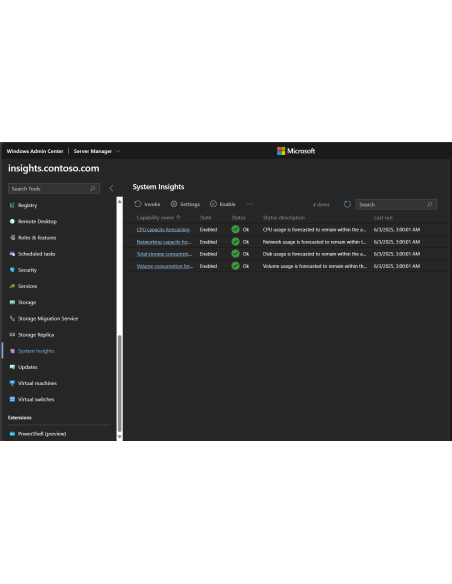Go to Storage Replica tool
Screen dimensions: 452x584
(x=36, y=334)
